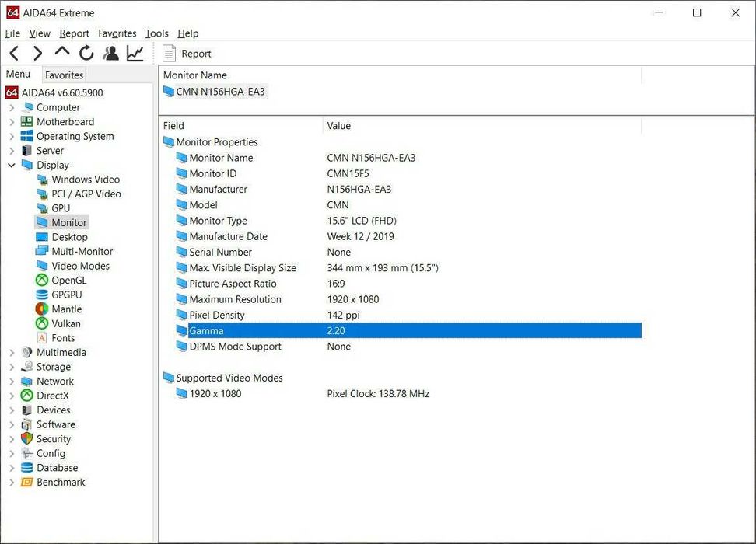
Task: Select PCI / AGP Video item
Action: click(x=79, y=194)
